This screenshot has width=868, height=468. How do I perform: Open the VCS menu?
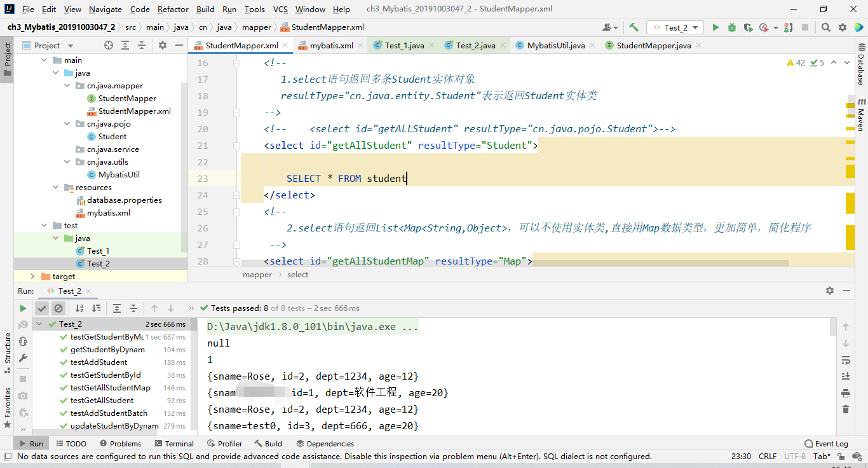pyautogui.click(x=280, y=9)
